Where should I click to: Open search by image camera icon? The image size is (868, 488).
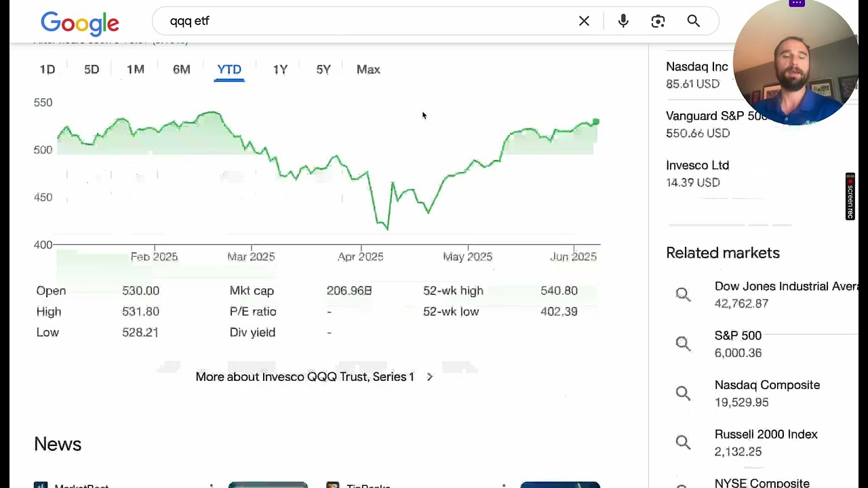(658, 21)
